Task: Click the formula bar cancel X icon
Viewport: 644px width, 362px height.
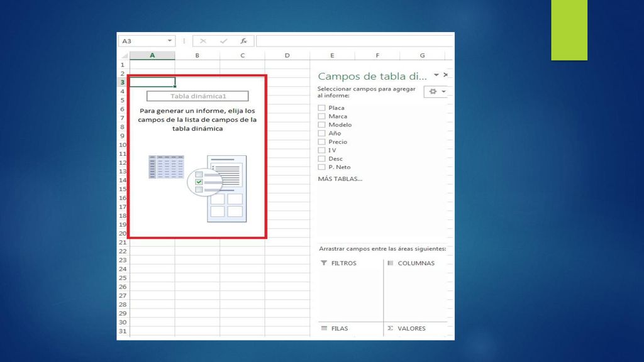Action: (x=203, y=41)
